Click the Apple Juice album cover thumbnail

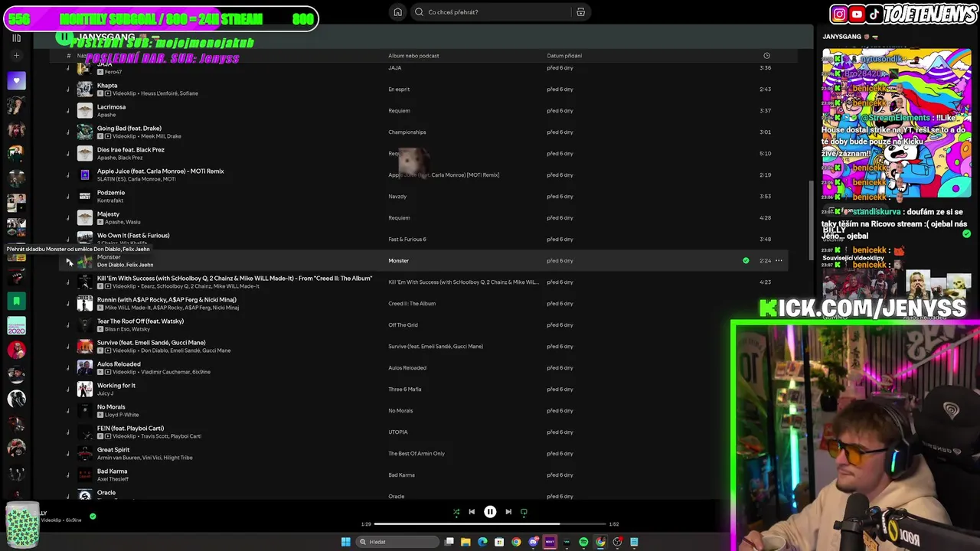pyautogui.click(x=85, y=174)
